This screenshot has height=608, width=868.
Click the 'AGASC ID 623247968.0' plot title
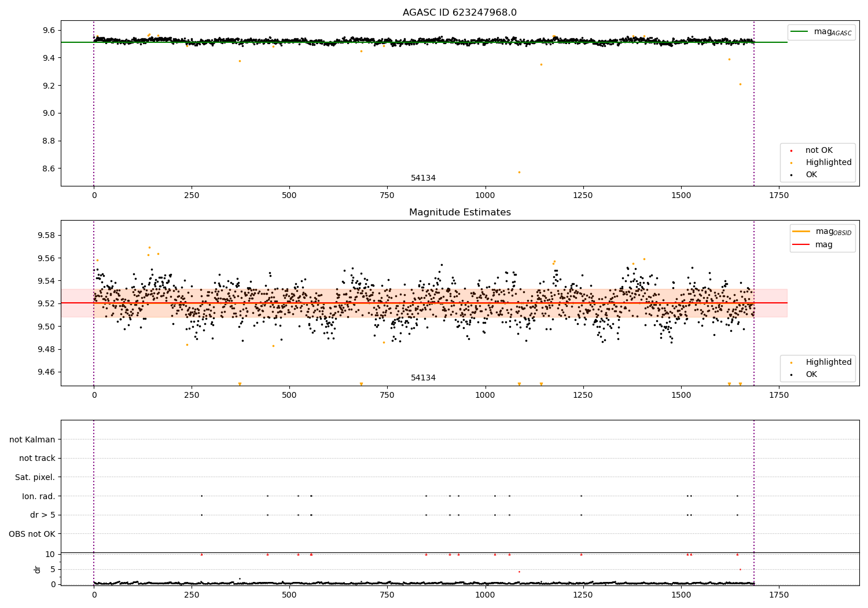(x=460, y=13)
